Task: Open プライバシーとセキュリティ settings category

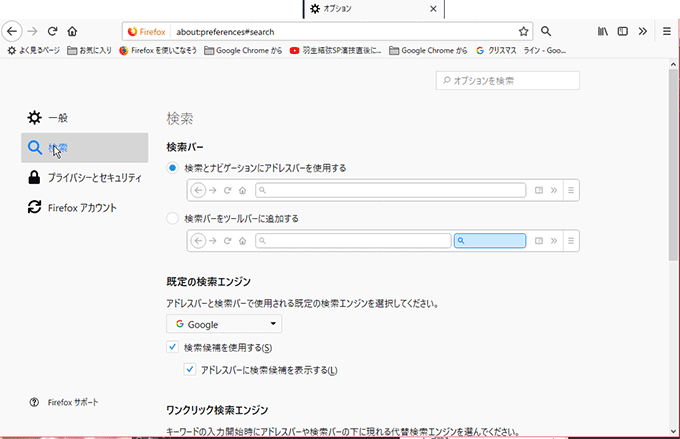Action: tap(85, 177)
